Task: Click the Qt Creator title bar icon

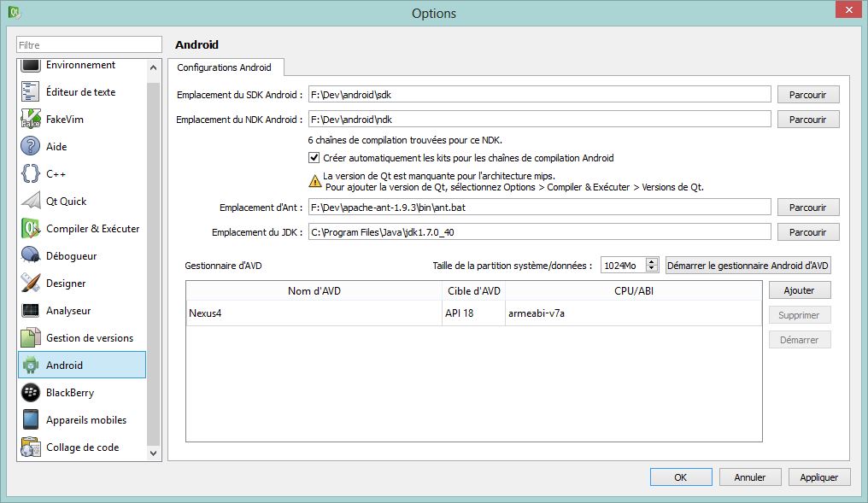Action: (14, 12)
